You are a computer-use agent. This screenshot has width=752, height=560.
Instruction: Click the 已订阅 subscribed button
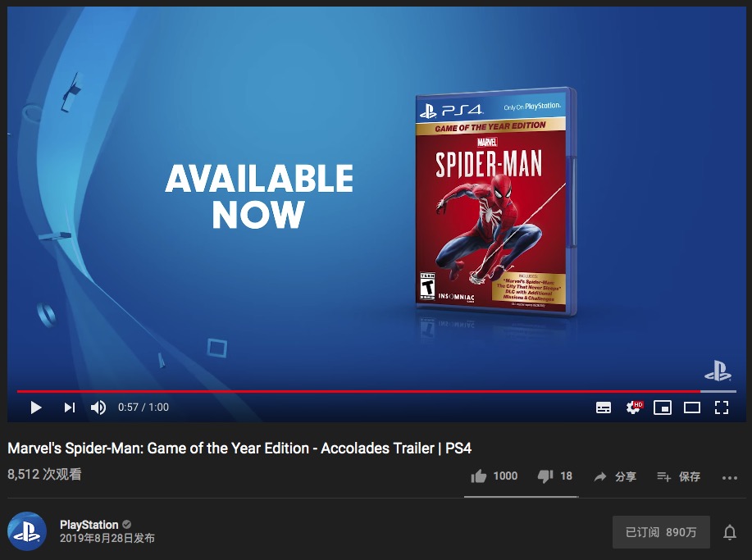pos(661,532)
